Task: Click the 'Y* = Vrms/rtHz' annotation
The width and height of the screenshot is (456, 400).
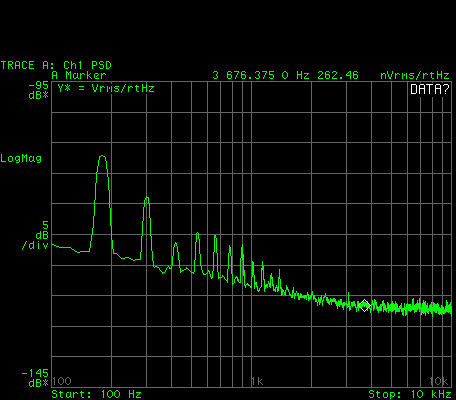Action: tap(106, 88)
